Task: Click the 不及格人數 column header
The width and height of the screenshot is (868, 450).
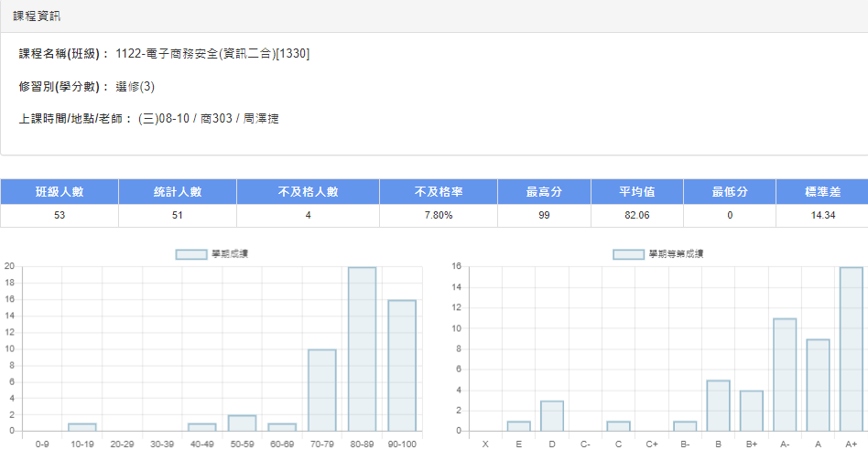Action: pyautogui.click(x=308, y=192)
